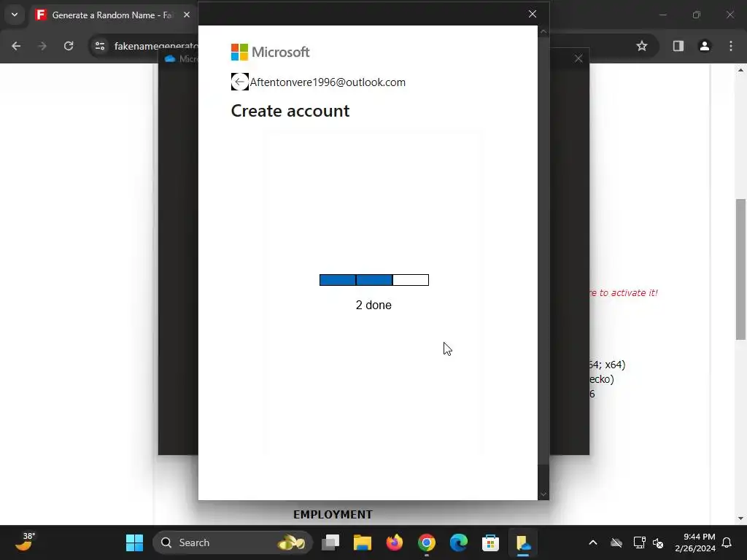Click the EMPLOYMENT heading on the webpage
Screen dimensions: 747x560
[x=333, y=514]
